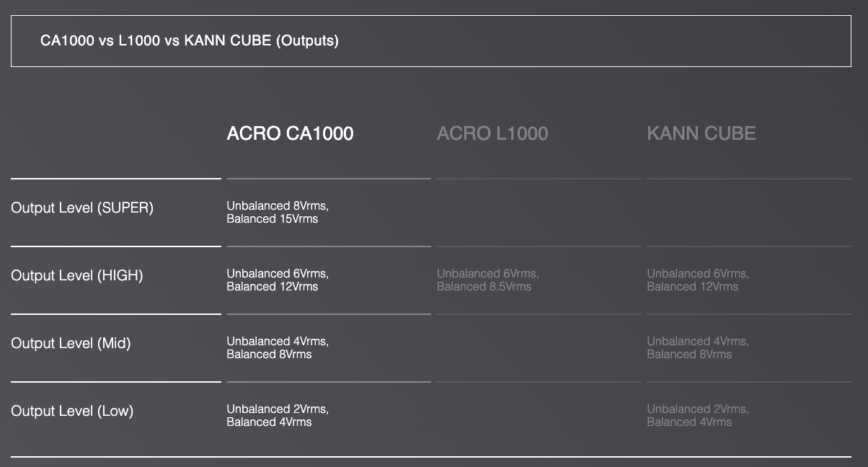The height and width of the screenshot is (467, 868).
Task: Select the KANN CUBE column header
Action: pyautogui.click(x=701, y=133)
